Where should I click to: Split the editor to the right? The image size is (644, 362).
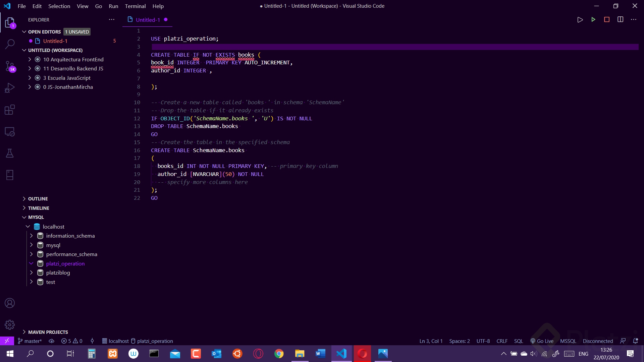(621, 19)
